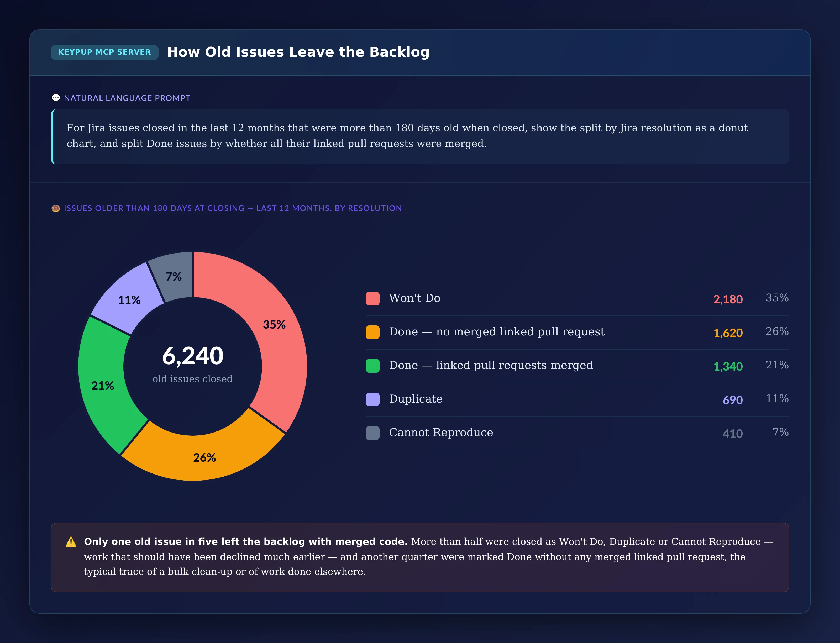The width and height of the screenshot is (840, 643).
Task: Click the 26% value in the legend row
Action: point(777,331)
